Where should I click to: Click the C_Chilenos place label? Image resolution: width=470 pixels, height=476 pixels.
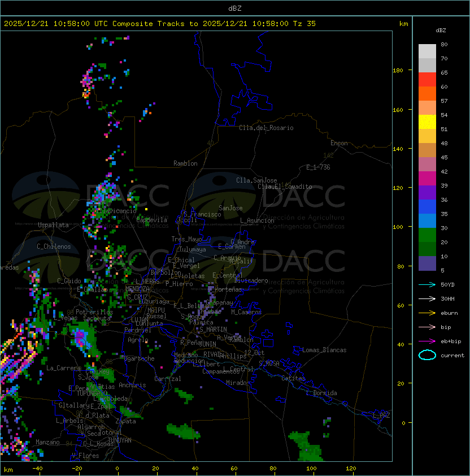click(x=54, y=246)
